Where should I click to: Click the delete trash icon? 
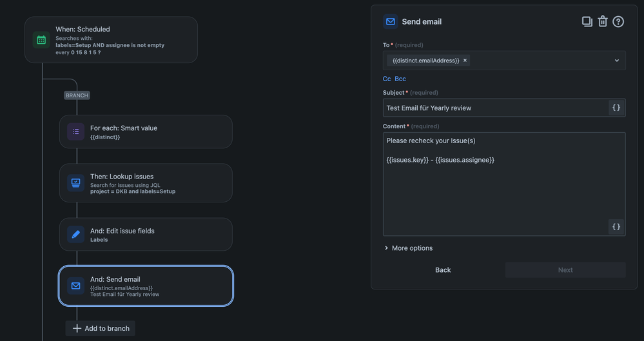click(603, 21)
